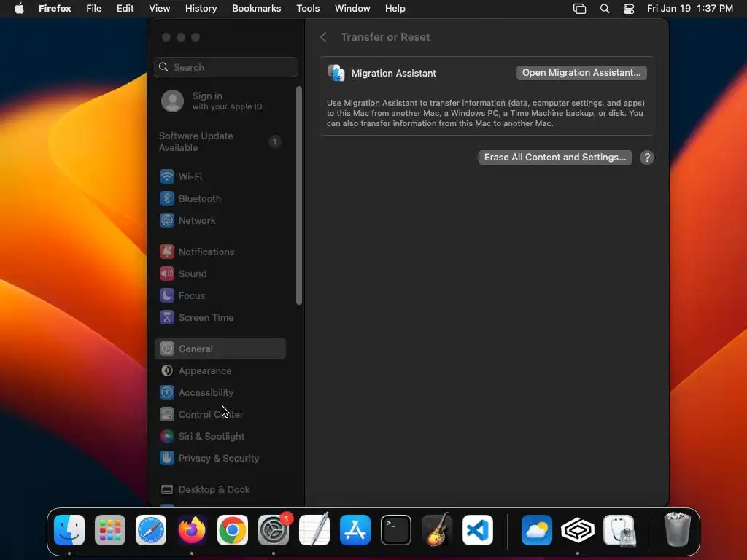
Task: Click the date and time in menu bar
Action: click(x=690, y=9)
